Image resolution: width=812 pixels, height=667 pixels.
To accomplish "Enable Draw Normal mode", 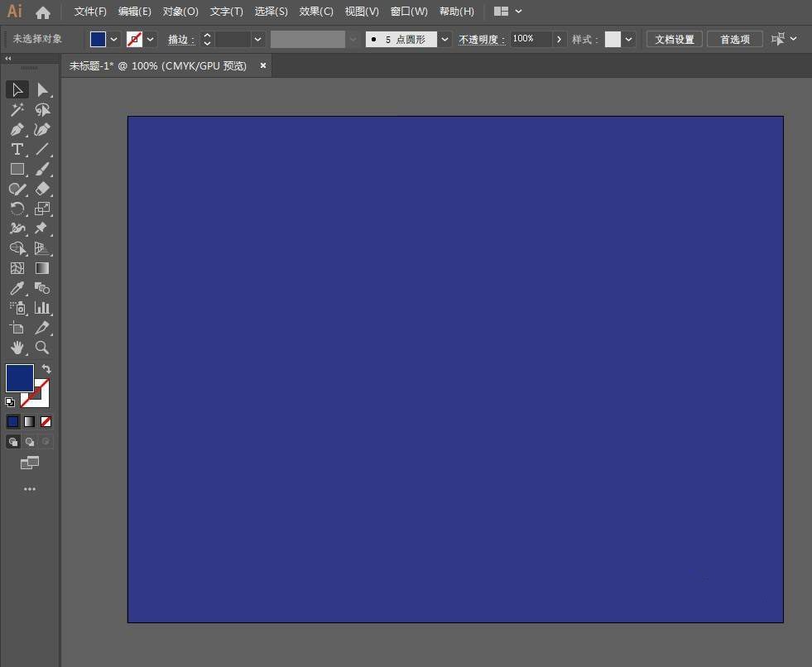I will (x=13, y=441).
